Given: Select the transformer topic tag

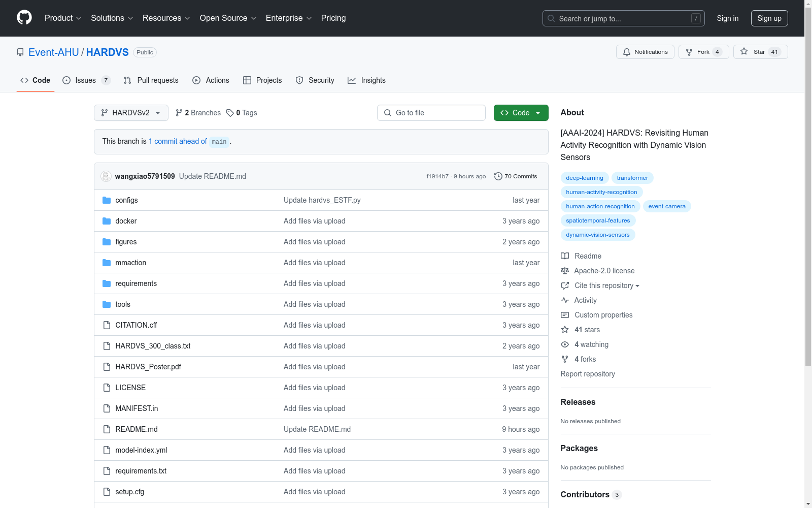Looking at the screenshot, I should 632,178.
